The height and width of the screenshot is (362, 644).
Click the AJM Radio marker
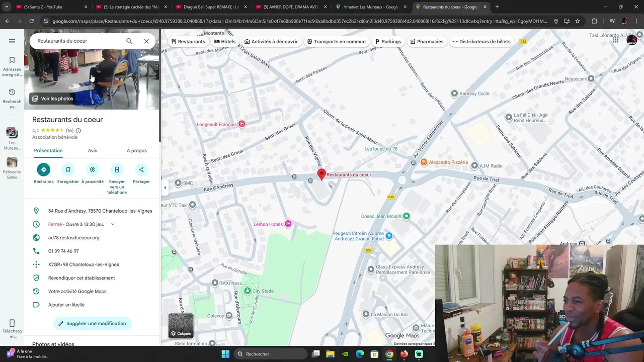coord(474,166)
